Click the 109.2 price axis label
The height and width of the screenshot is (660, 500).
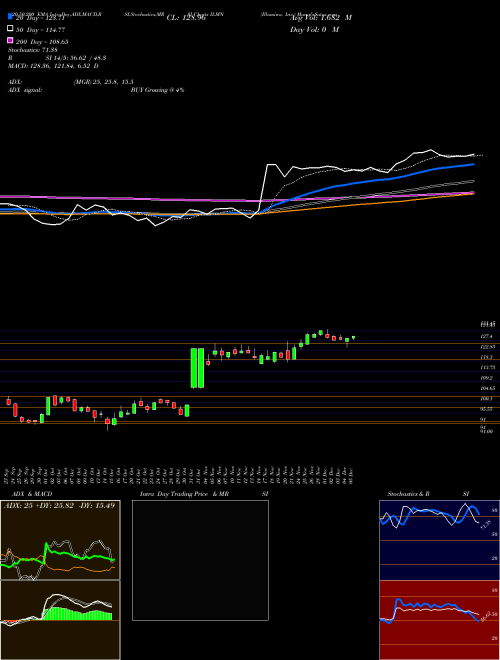click(487, 378)
